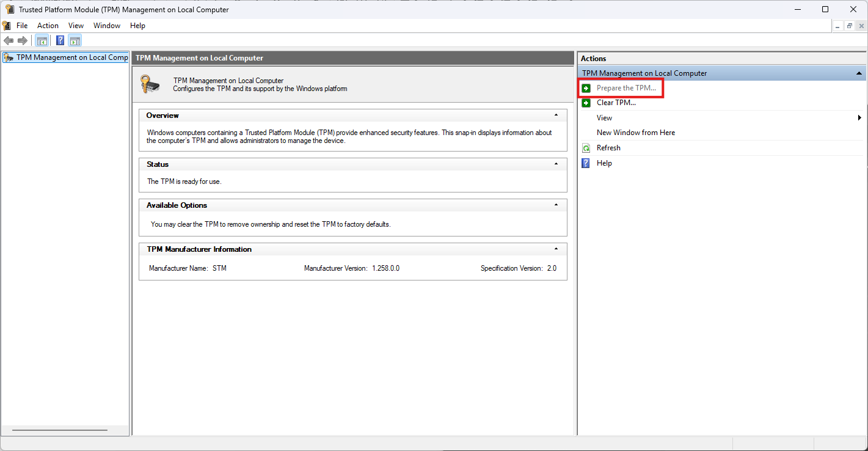868x451 pixels.
Task: Click the green arrow icon beside Clear TPM
Action: [x=586, y=103]
